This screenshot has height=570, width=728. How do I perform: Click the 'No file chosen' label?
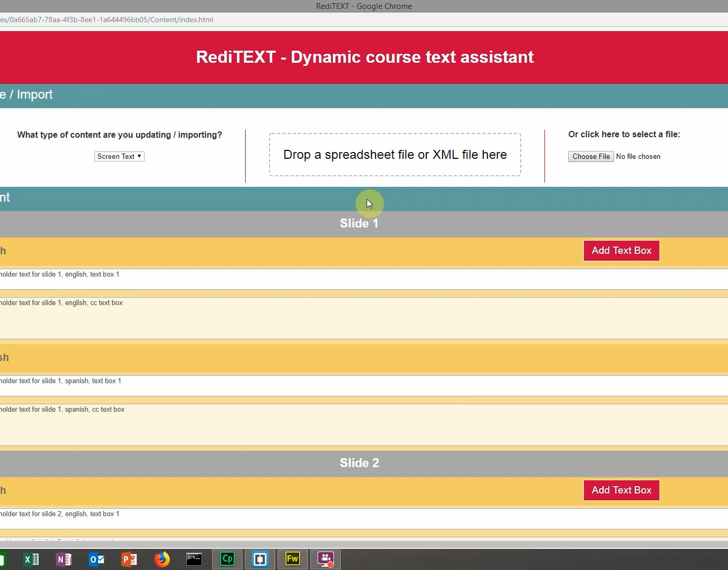point(638,157)
